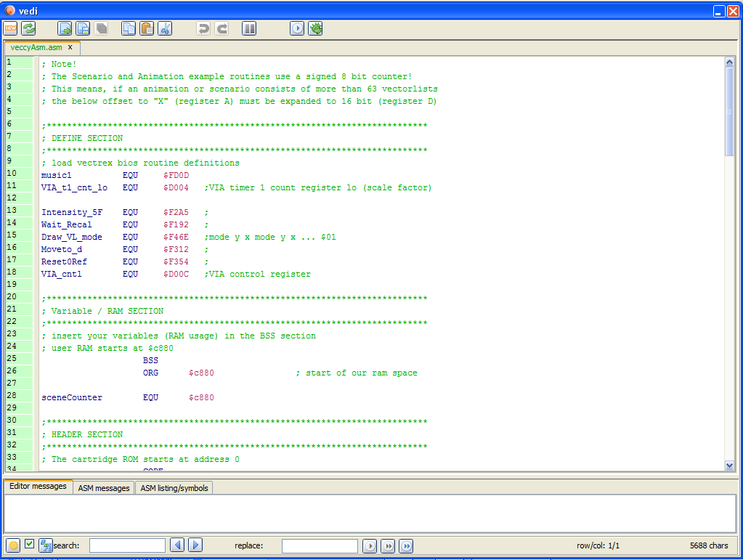Click the Cut scissors icon
Viewport: 743px width, 560px height.
(x=165, y=28)
